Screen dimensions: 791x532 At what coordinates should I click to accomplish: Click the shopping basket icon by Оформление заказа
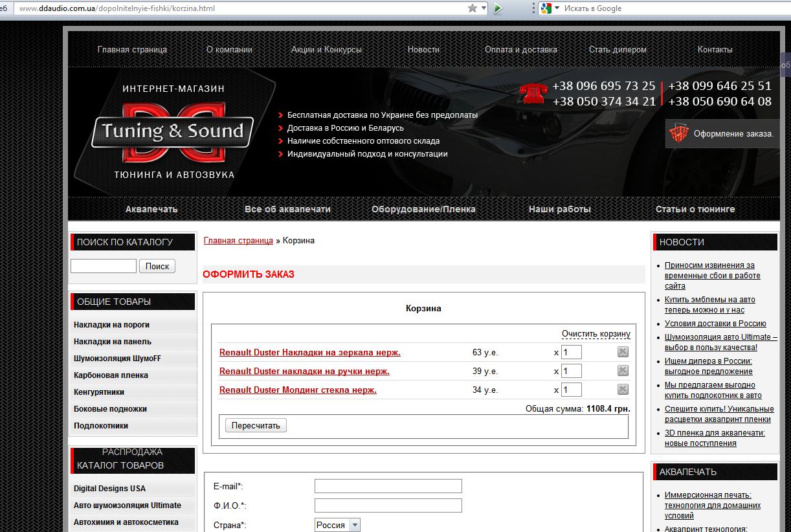pyautogui.click(x=678, y=134)
